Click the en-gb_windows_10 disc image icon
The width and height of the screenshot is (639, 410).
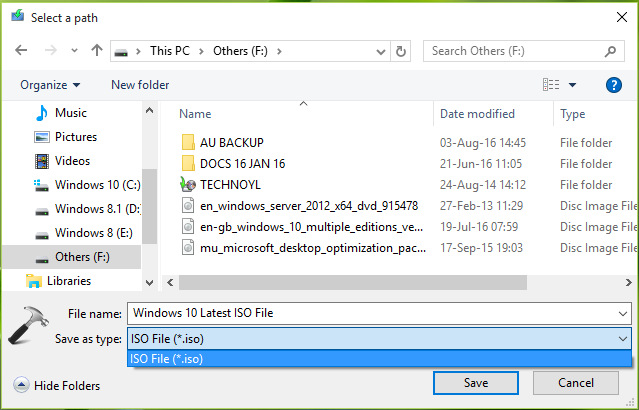coord(188,227)
